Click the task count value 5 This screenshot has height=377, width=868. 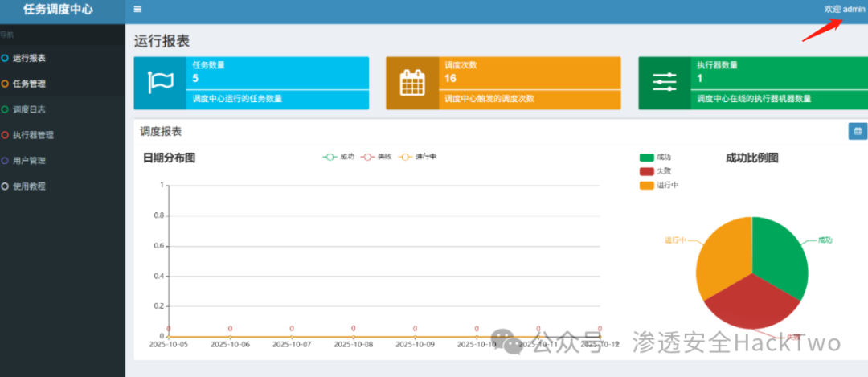195,78
